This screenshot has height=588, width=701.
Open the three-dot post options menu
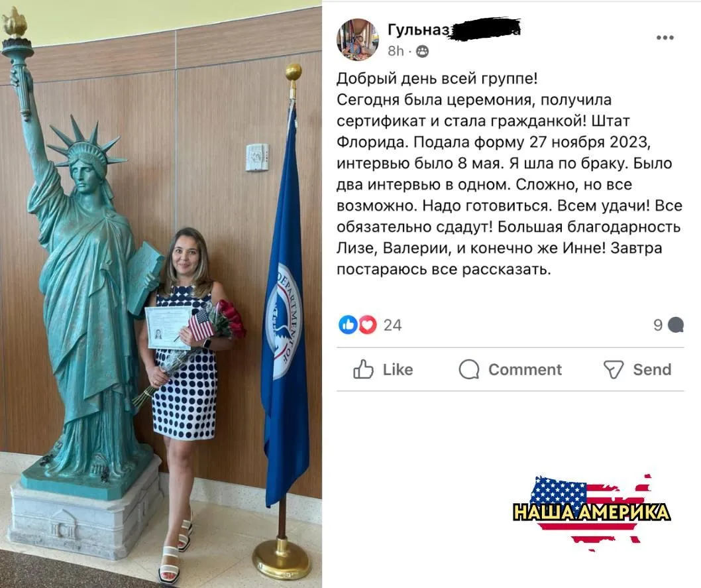coord(665,38)
